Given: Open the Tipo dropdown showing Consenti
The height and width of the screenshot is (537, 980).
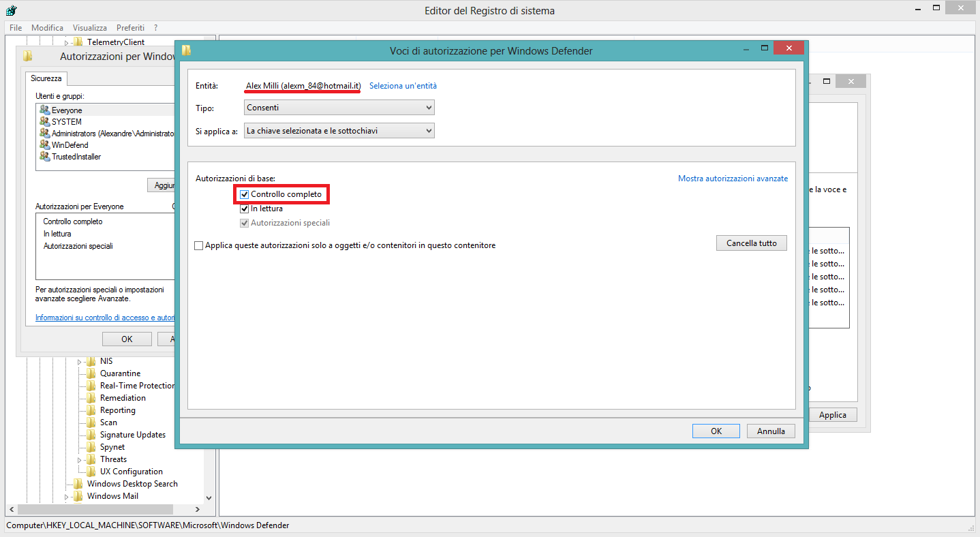Looking at the screenshot, I should [339, 108].
